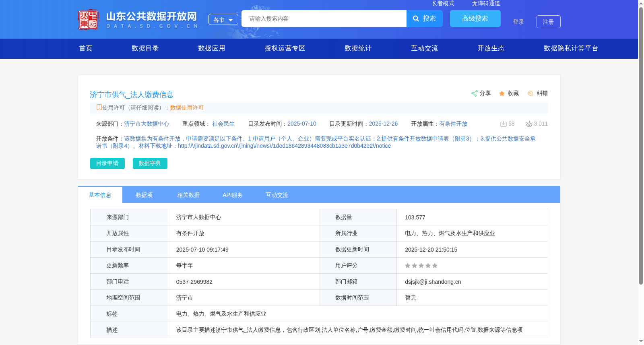Image resolution: width=644 pixels, height=345 pixels.
Task: Click the page vertical scrollbar thumb
Action: [x=641, y=145]
